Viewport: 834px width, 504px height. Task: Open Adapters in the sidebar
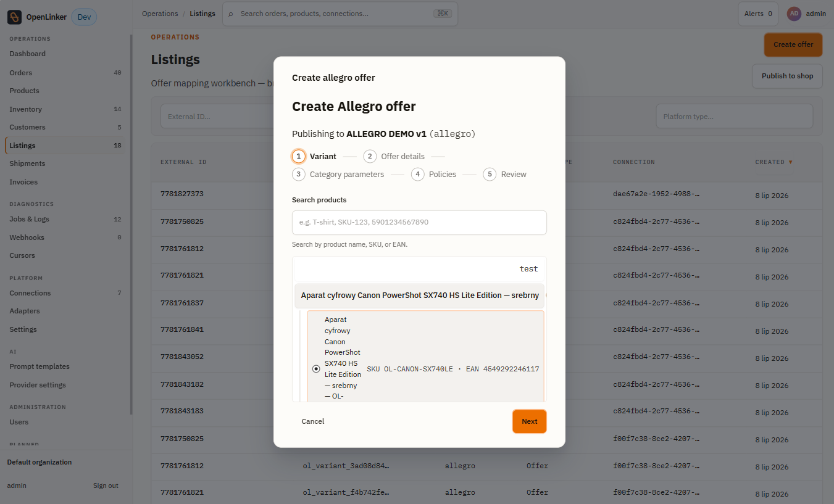click(x=65, y=311)
